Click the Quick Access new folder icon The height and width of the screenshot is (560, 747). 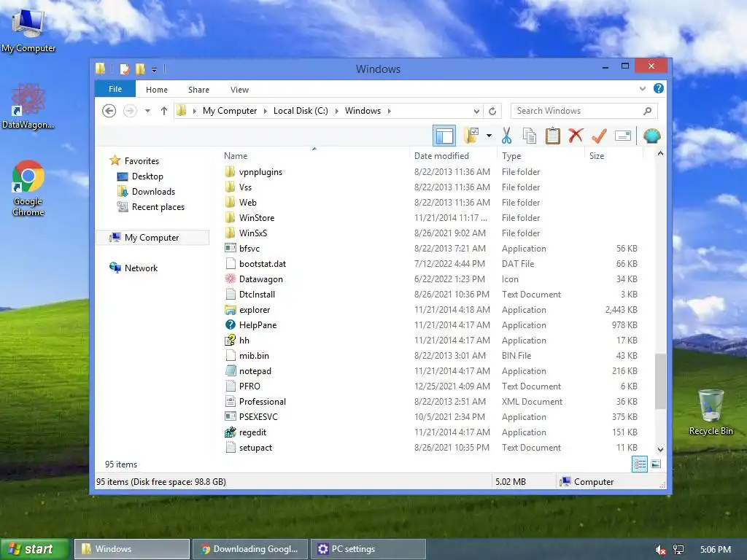[x=140, y=69]
